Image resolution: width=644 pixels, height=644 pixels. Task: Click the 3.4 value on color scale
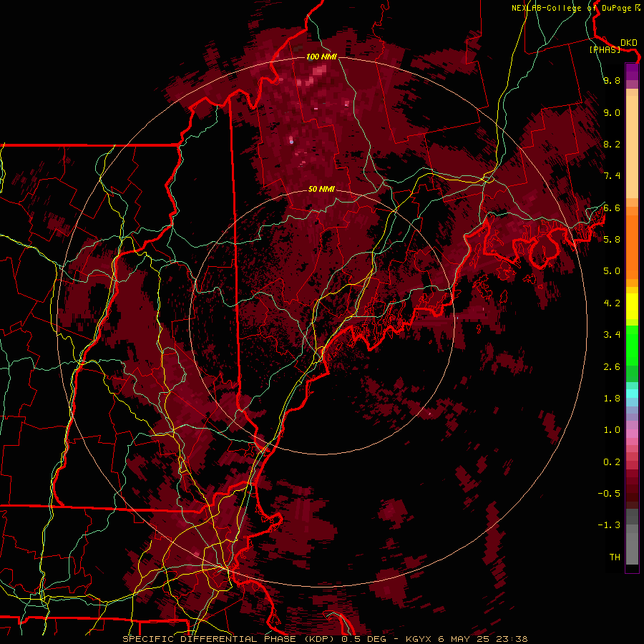pyautogui.click(x=612, y=335)
